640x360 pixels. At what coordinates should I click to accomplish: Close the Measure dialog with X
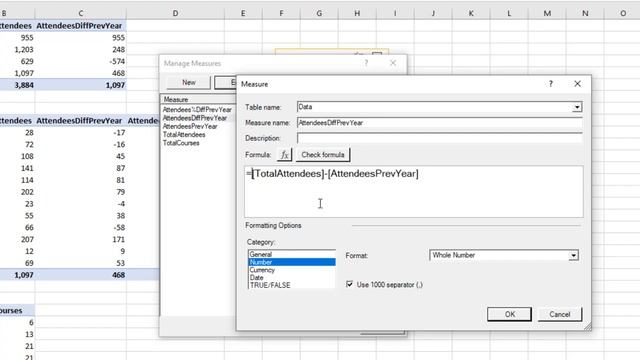coord(577,84)
